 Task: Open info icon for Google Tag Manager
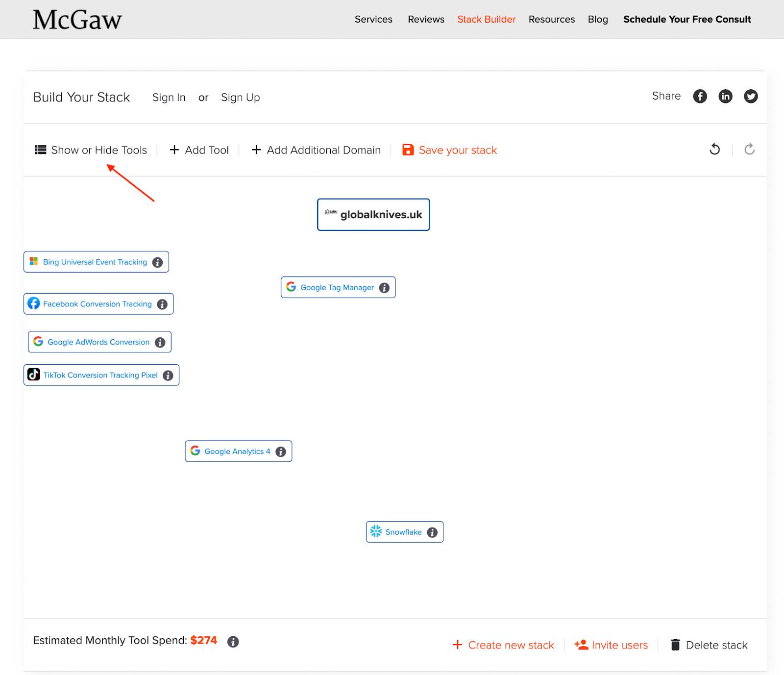point(385,288)
